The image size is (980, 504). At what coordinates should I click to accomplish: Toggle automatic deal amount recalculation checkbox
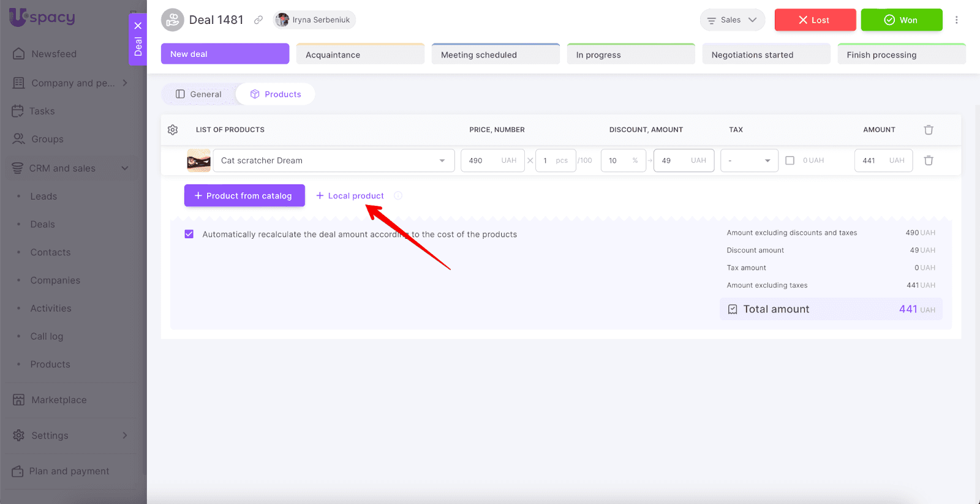tap(189, 234)
